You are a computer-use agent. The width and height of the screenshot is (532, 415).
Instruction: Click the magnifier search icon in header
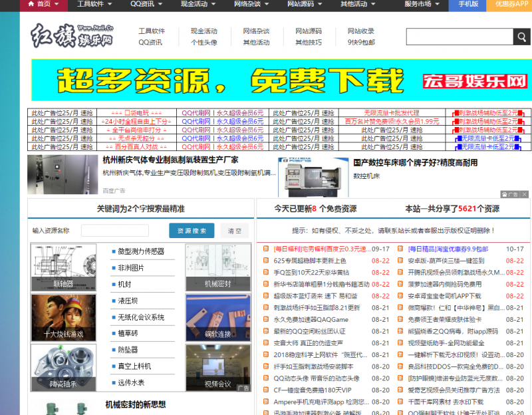(521, 37)
